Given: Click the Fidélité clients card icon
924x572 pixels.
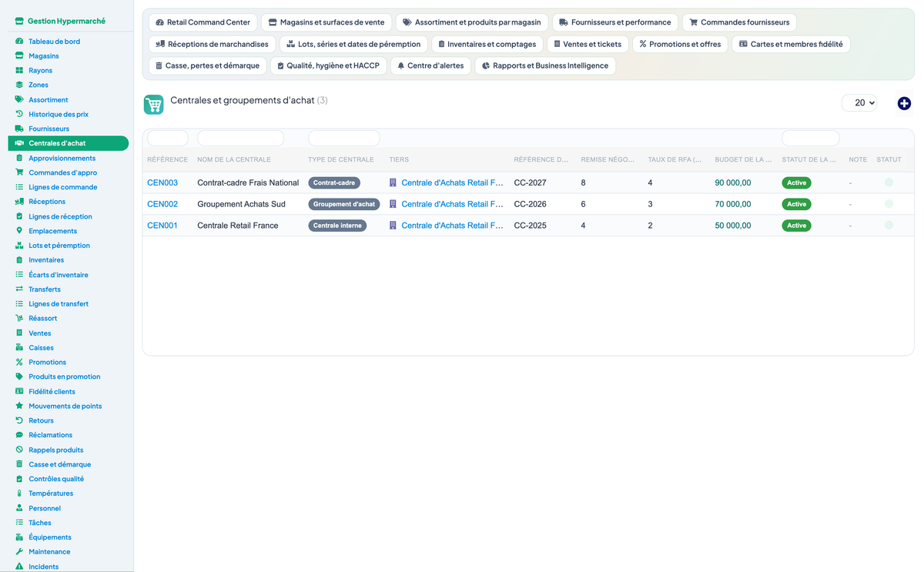Looking at the screenshot, I should tap(19, 391).
